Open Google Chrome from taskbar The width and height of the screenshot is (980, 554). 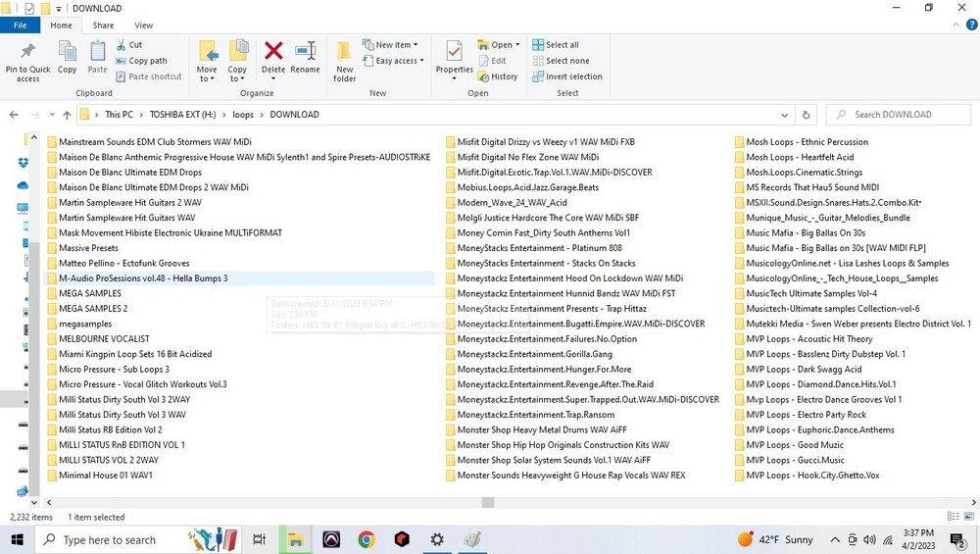point(367,539)
